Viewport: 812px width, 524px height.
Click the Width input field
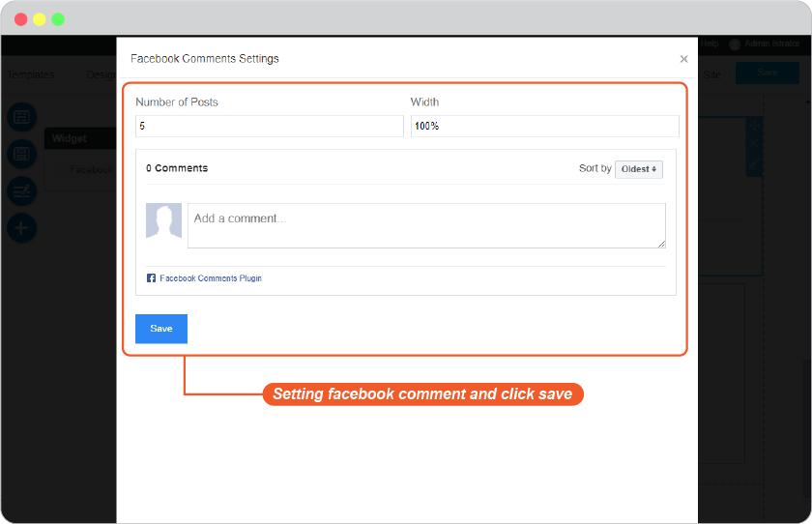coord(545,126)
